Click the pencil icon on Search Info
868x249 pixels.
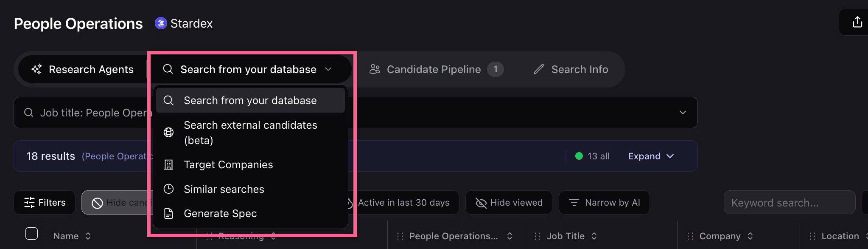(539, 69)
